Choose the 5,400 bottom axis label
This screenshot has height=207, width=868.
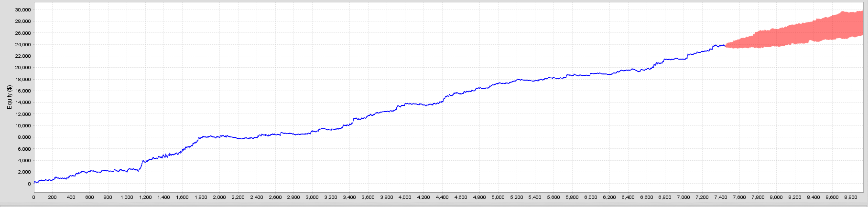pos(535,197)
